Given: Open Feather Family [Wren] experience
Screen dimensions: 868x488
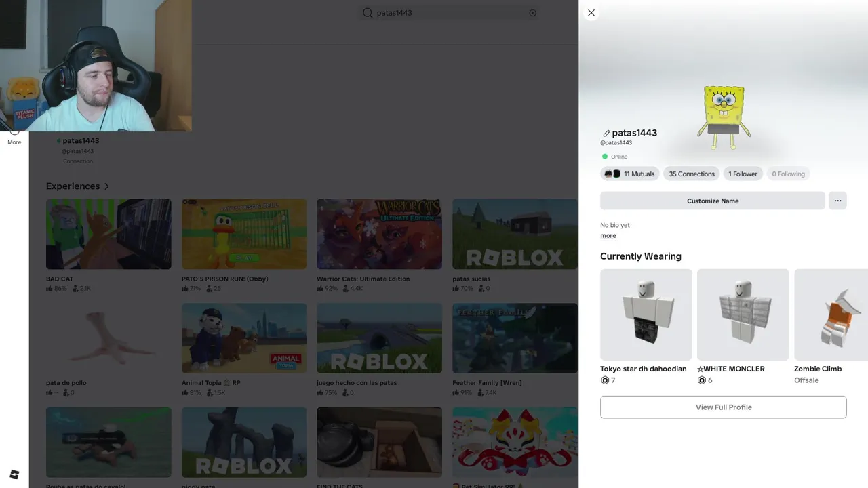Looking at the screenshot, I should pos(515,338).
